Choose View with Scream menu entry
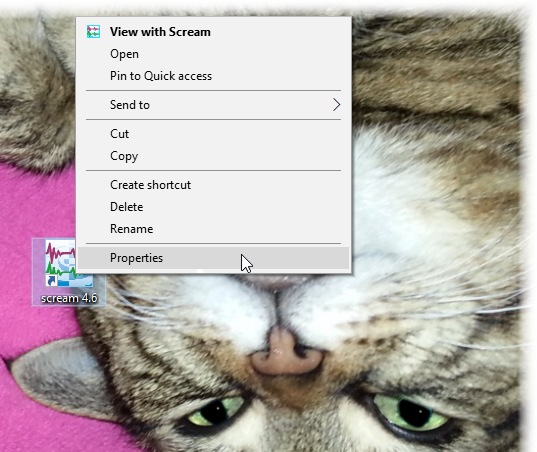Screen dimensions: 537x452 (213, 32)
